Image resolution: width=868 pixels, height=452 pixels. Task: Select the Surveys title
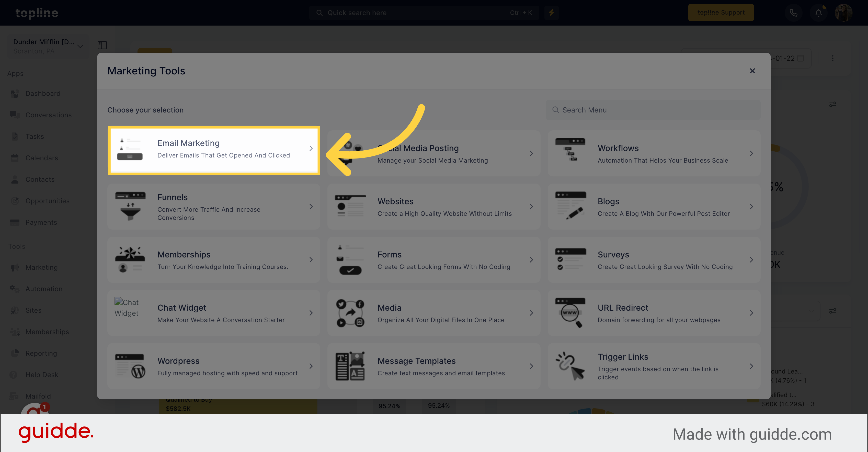tap(613, 254)
